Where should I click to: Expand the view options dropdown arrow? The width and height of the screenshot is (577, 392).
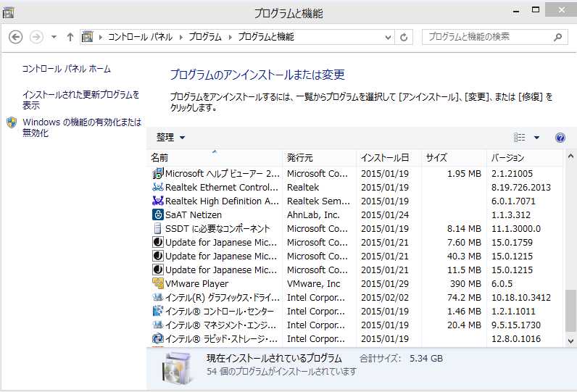click(537, 138)
